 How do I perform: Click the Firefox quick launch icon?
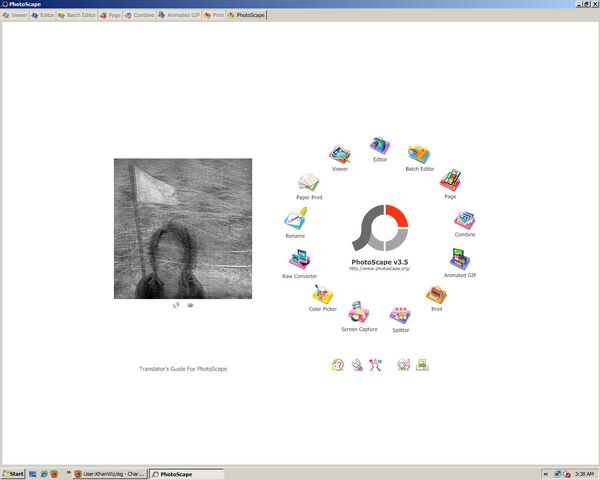[54, 474]
